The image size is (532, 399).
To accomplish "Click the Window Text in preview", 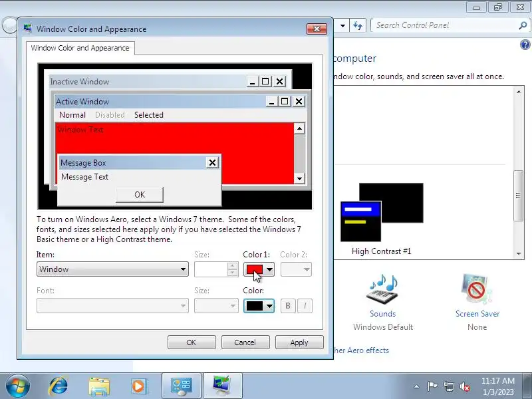I will pos(80,130).
